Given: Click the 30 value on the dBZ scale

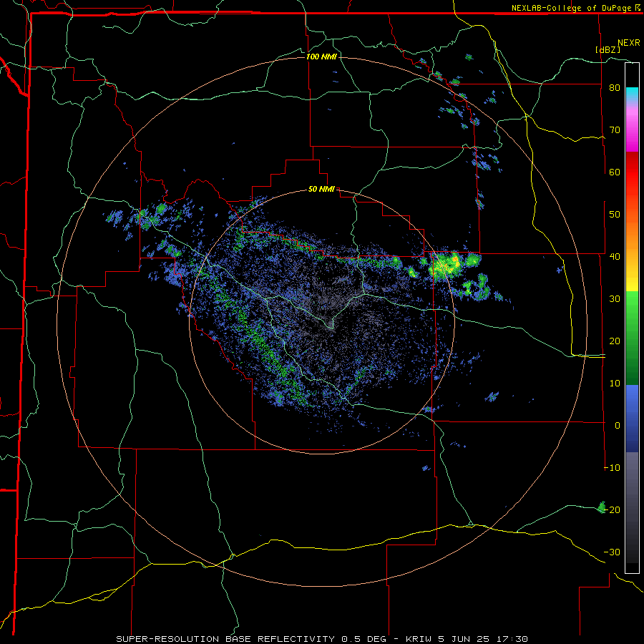Looking at the screenshot, I should coord(615,299).
